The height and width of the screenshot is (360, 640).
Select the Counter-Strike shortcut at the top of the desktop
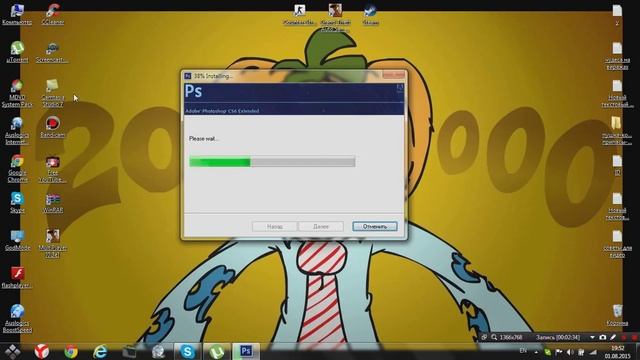[300, 14]
